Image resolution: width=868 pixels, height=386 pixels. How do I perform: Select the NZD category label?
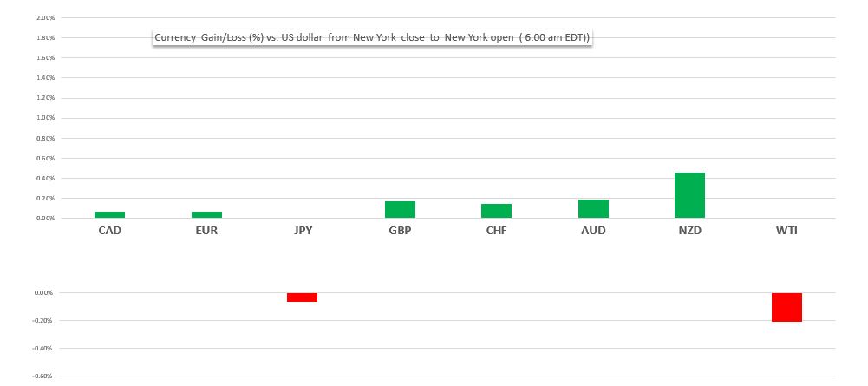(x=690, y=231)
